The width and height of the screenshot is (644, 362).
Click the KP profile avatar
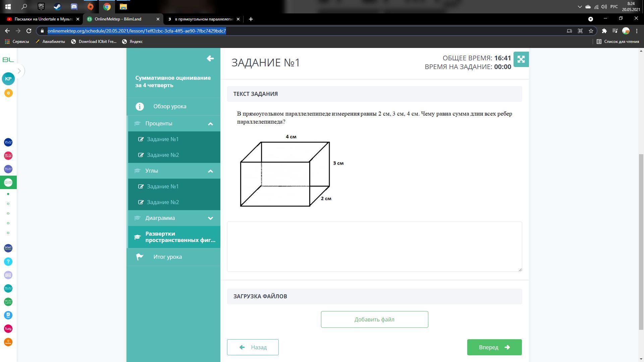(x=8, y=79)
